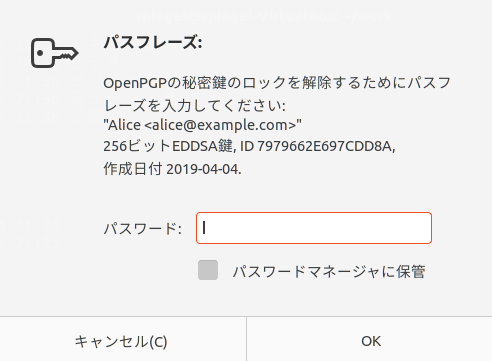Click the パスワード: field label
The width and height of the screenshot is (492, 361).
pyautogui.click(x=143, y=229)
